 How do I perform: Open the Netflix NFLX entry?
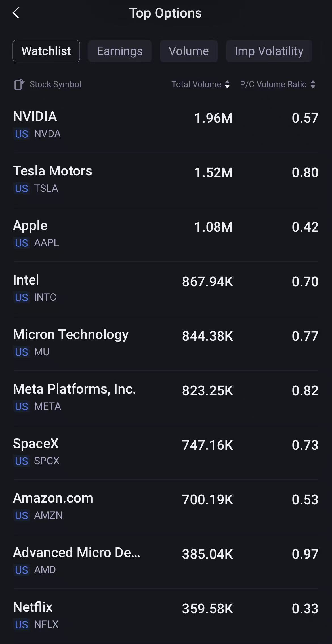click(166, 616)
